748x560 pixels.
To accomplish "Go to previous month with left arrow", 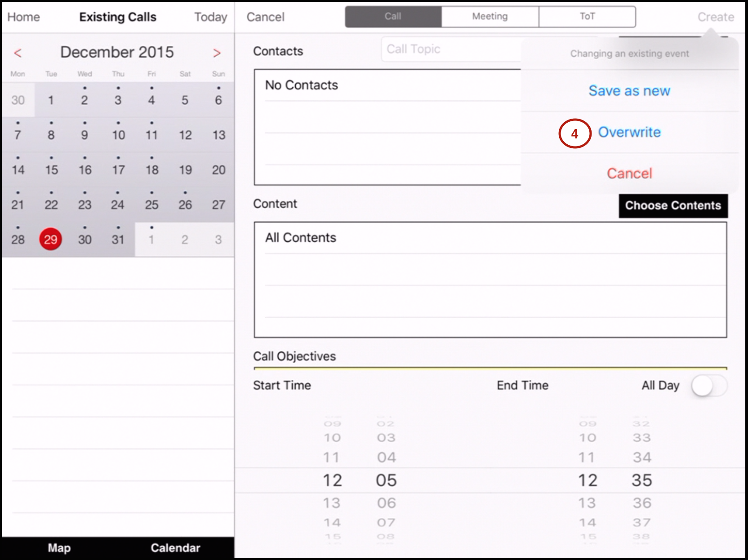I will coord(18,53).
